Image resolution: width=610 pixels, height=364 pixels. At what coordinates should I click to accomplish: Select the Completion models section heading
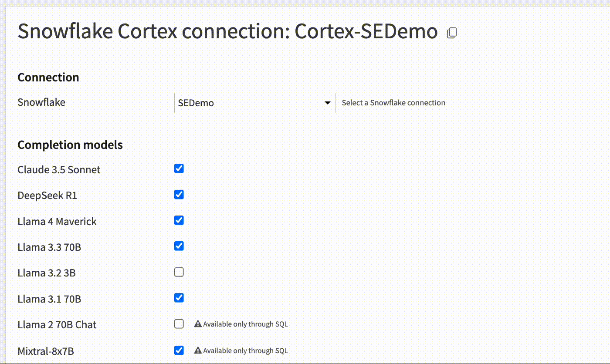(x=70, y=145)
